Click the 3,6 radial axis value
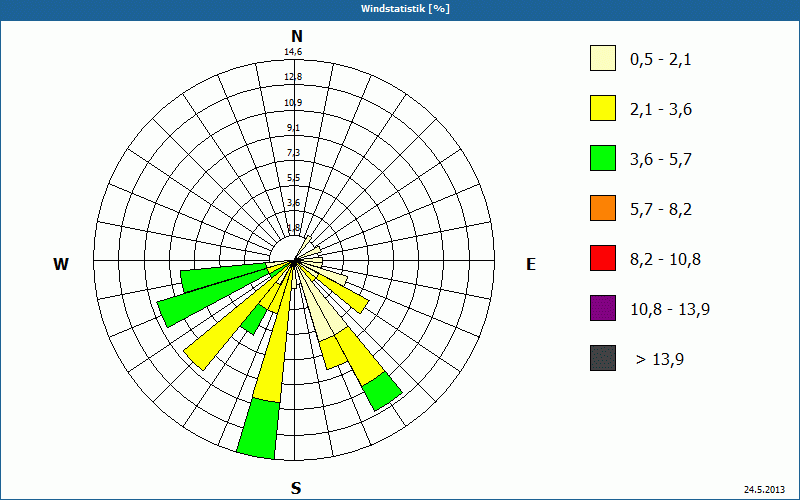The width and height of the screenshot is (800, 500). click(x=293, y=203)
